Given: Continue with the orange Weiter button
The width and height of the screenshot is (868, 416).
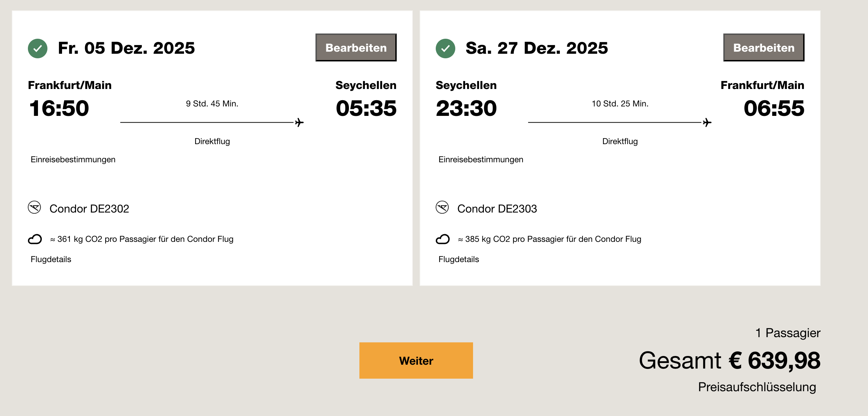Looking at the screenshot, I should 416,361.
